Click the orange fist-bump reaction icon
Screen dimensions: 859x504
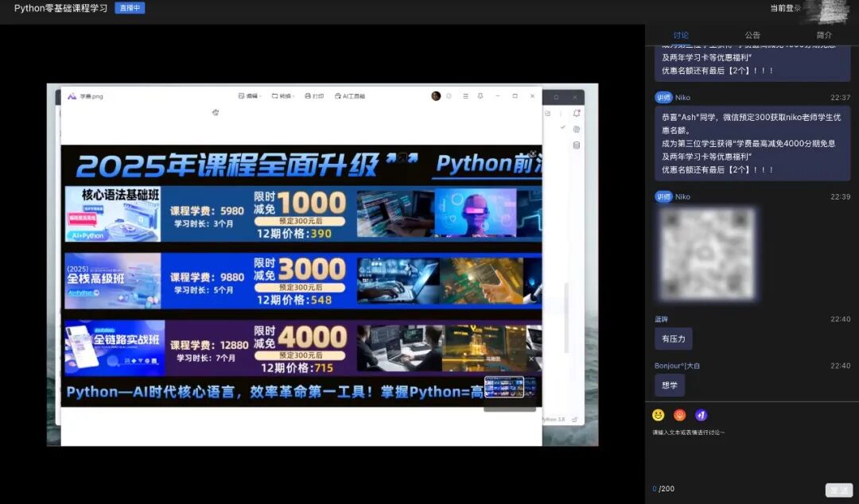click(x=678, y=414)
